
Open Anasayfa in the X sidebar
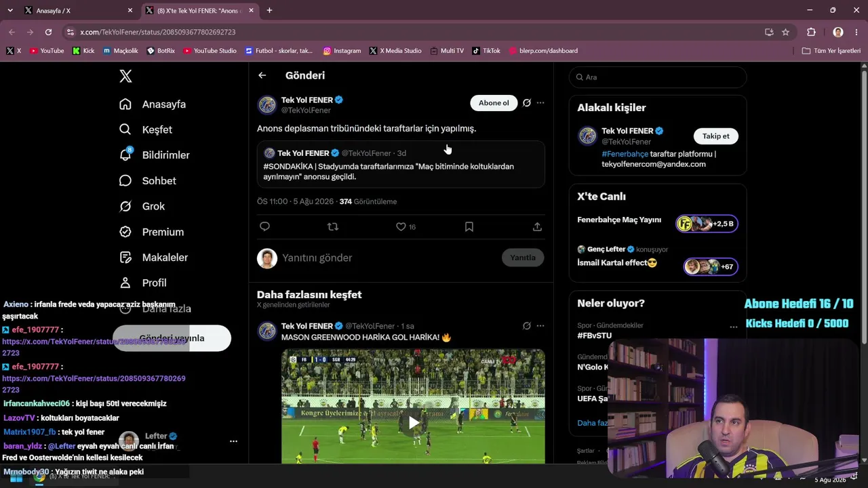tap(153, 104)
